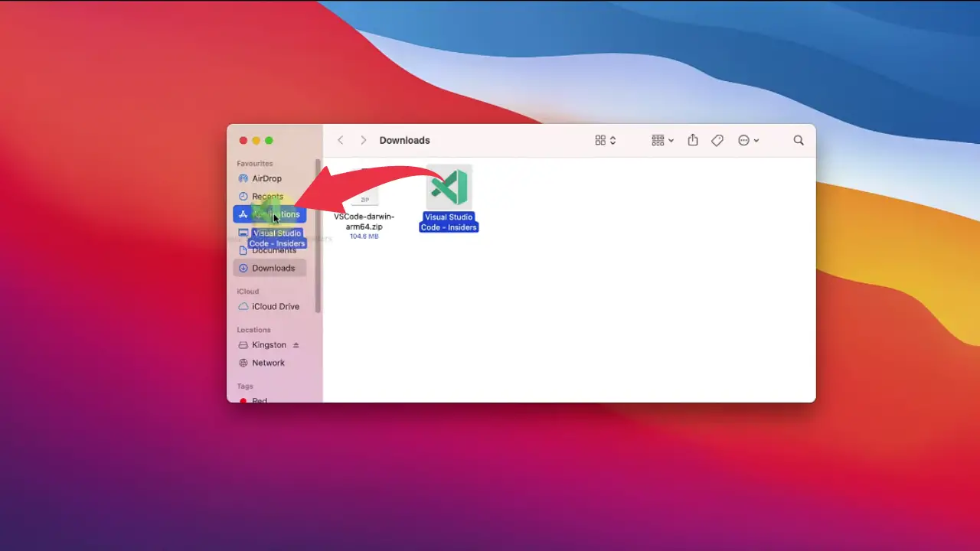Click the Finder forward navigation arrow

tap(363, 140)
